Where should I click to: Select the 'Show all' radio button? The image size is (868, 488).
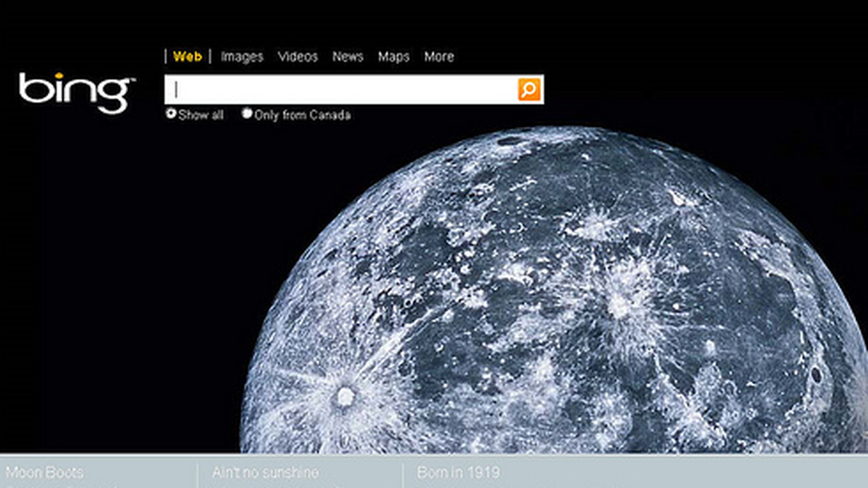171,114
